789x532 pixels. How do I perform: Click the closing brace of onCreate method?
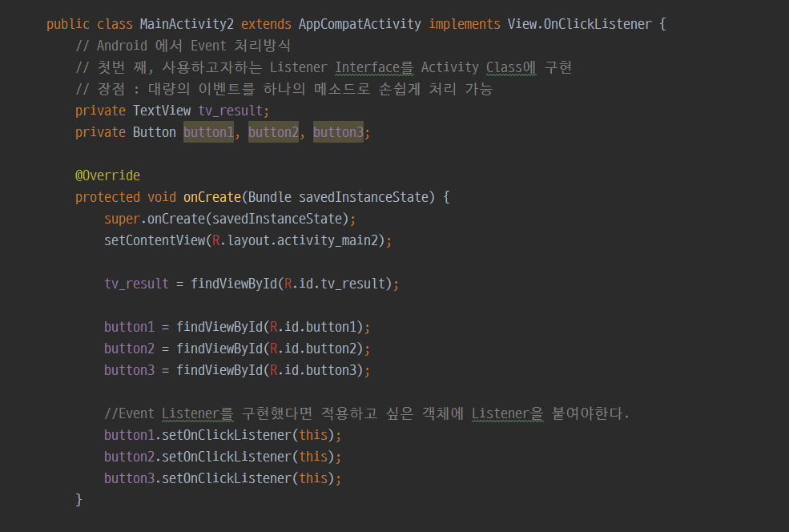click(78, 500)
